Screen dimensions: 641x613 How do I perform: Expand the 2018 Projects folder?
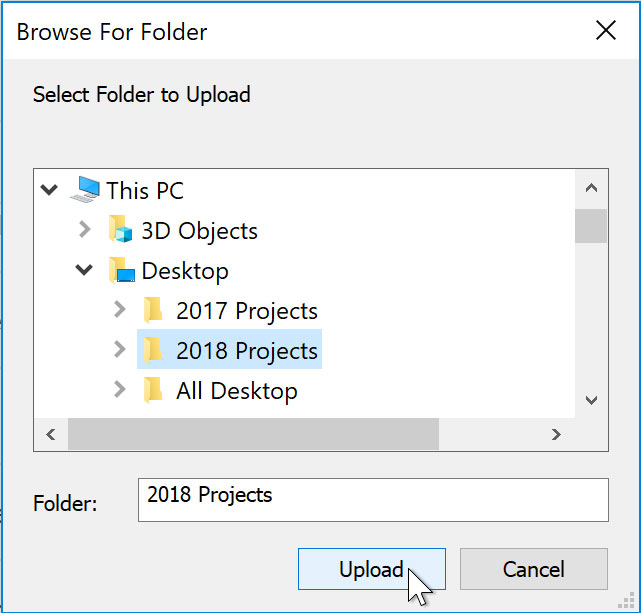point(120,351)
